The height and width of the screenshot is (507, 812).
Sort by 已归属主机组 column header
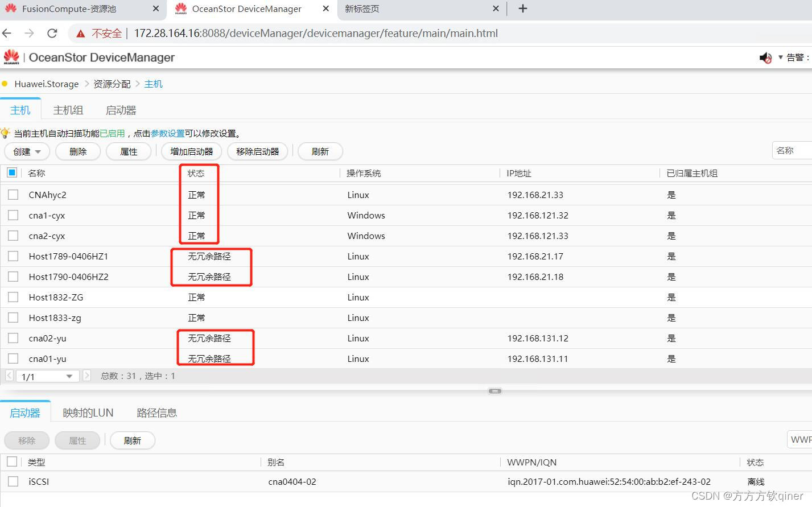point(692,173)
